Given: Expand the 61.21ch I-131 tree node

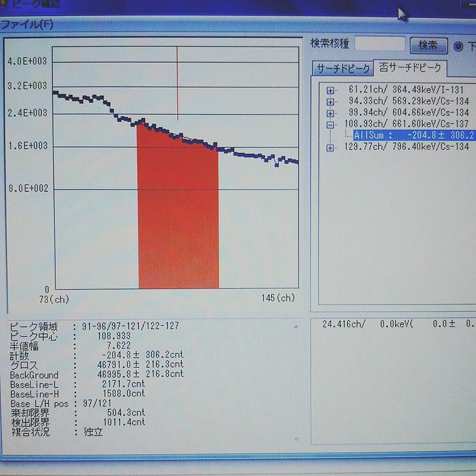Looking at the screenshot, I should 330,91.
